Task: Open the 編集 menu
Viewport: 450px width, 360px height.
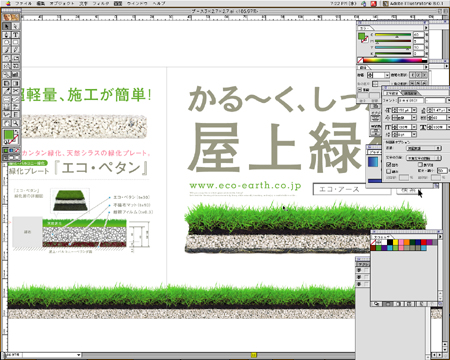Action: (x=41, y=3)
